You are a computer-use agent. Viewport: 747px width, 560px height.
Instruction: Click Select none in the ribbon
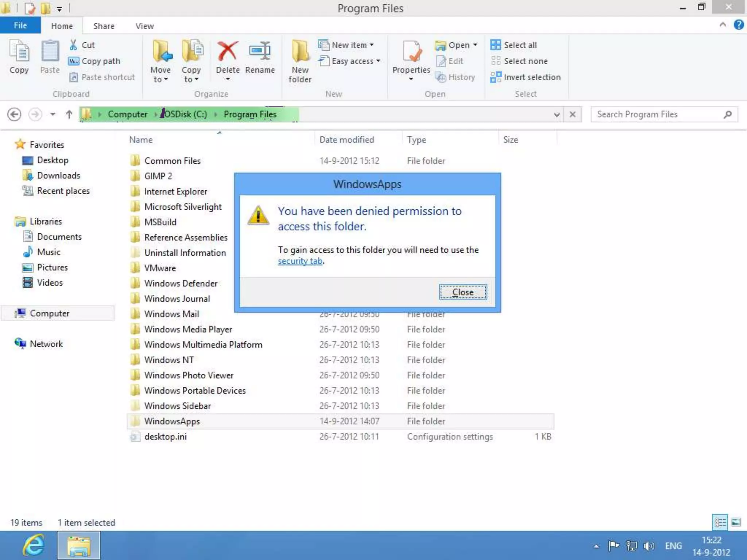click(519, 61)
